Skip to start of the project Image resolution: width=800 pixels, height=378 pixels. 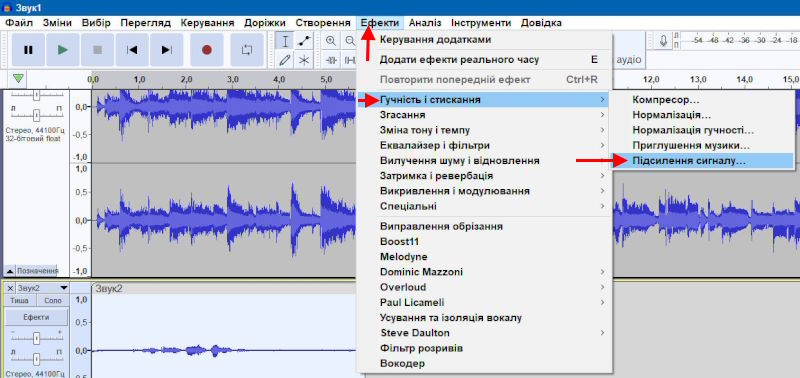[x=132, y=50]
